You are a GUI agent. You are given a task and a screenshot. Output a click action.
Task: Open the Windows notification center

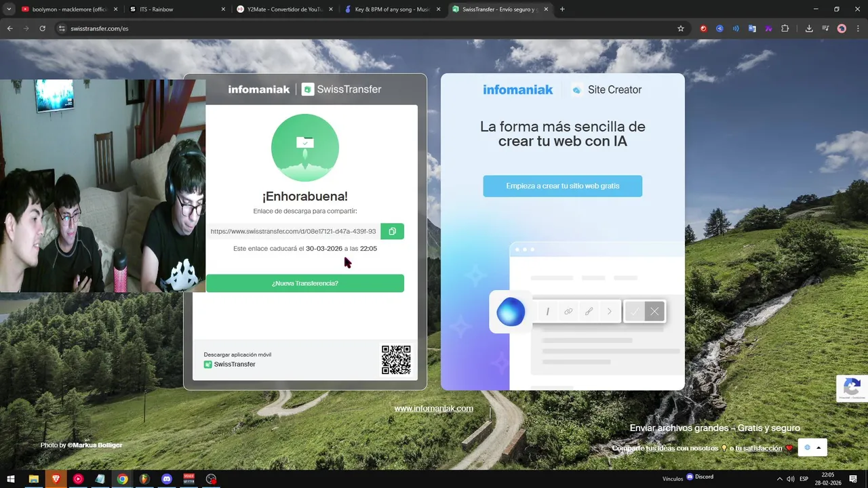853,479
